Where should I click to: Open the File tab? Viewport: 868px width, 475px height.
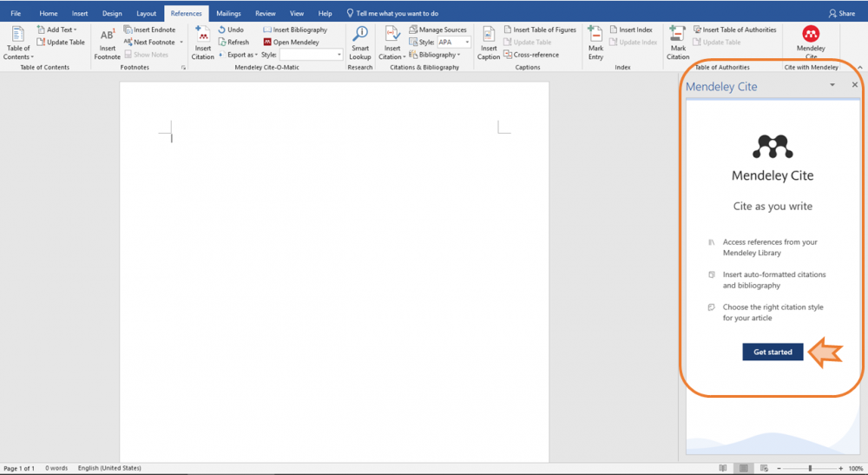tap(16, 13)
